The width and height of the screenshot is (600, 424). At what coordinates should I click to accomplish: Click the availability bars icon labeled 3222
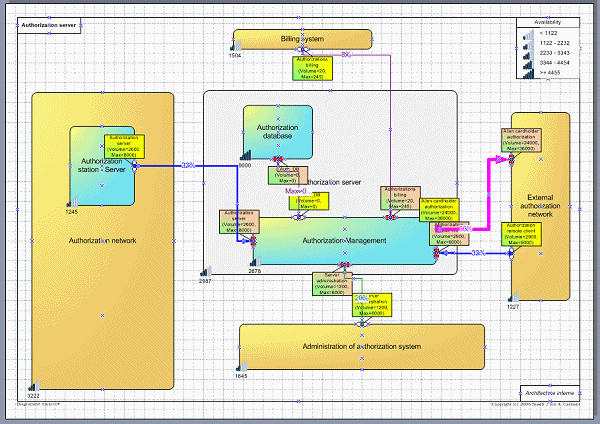(34, 386)
